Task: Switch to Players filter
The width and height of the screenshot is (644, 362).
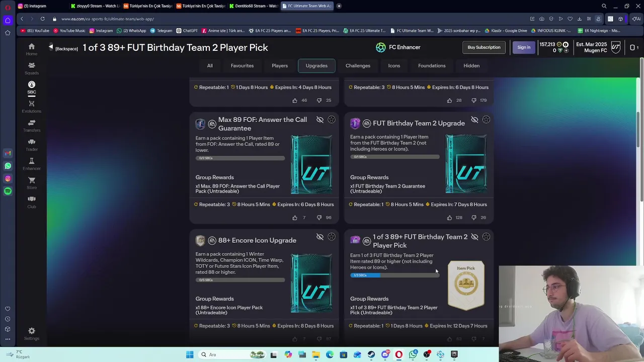Action: click(280, 66)
